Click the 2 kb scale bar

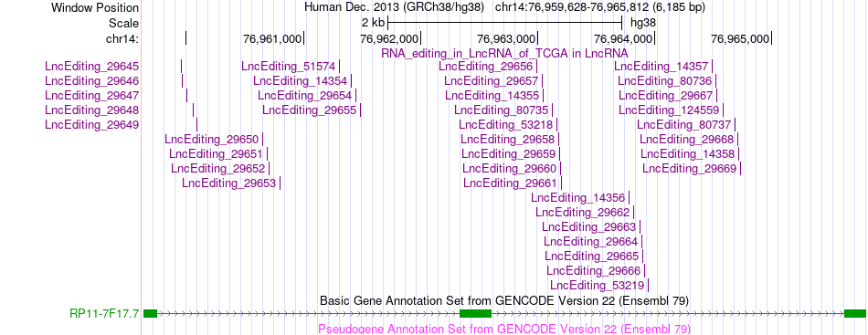(x=505, y=23)
